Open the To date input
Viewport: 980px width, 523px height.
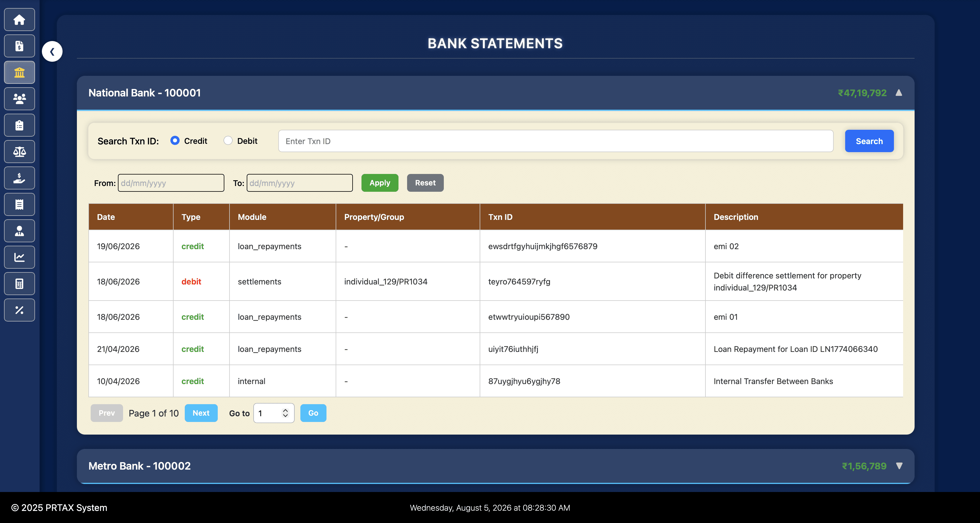(x=300, y=183)
